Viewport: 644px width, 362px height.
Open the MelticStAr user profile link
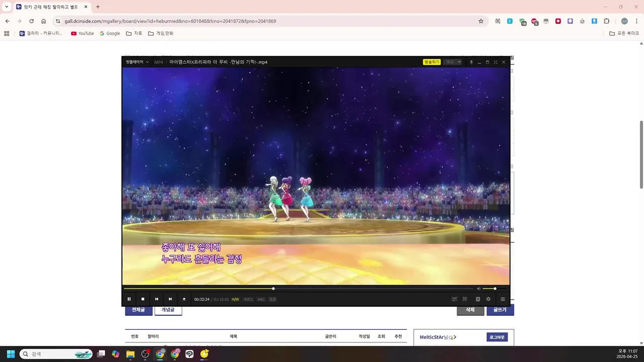(x=438, y=337)
